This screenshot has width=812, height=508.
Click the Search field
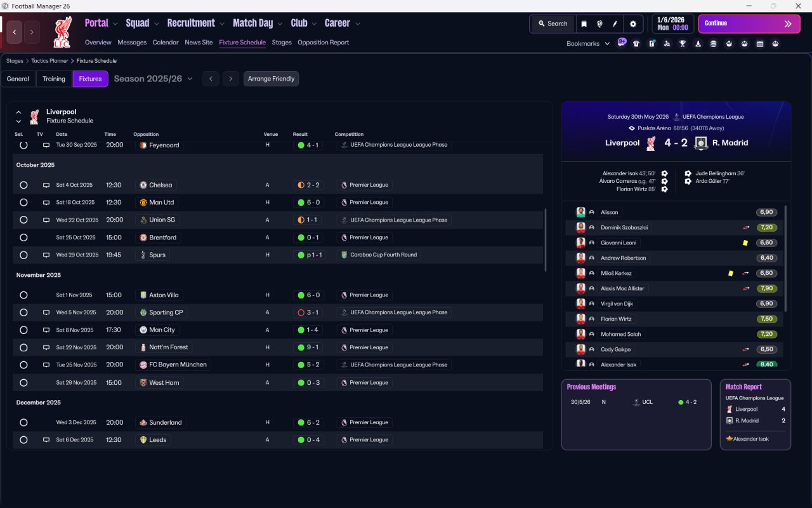click(553, 23)
